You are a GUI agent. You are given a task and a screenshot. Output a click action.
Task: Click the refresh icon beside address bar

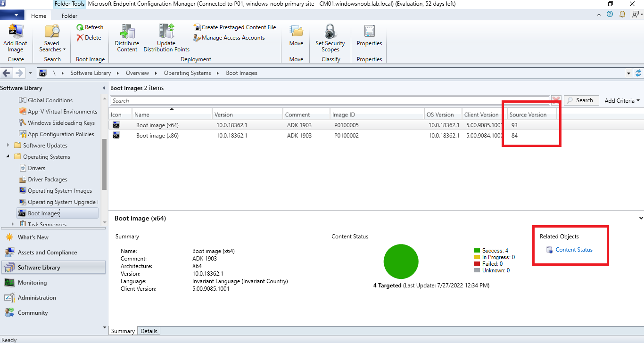coord(638,73)
